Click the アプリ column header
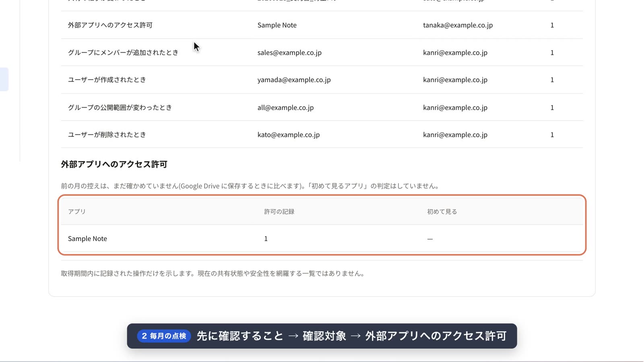Image resolution: width=644 pixels, height=362 pixels. click(x=77, y=212)
